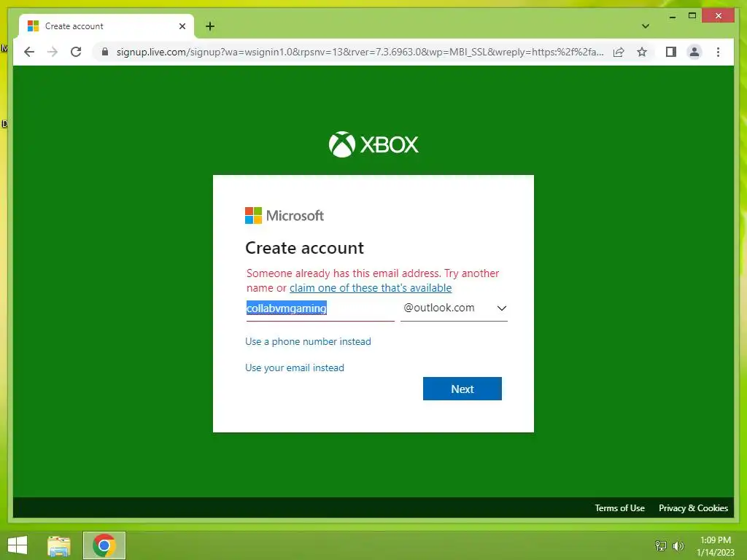
Task: Open the Windows Start menu
Action: (18, 545)
